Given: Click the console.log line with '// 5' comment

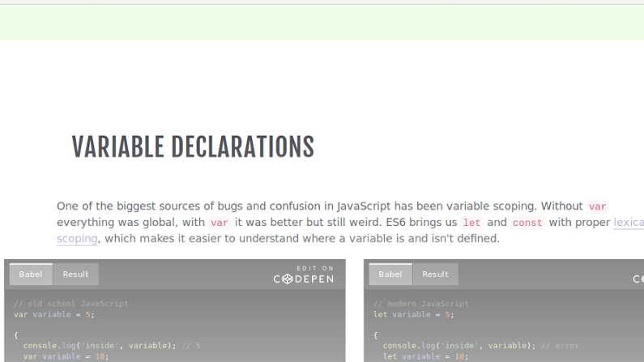Looking at the screenshot, I should pos(112,346).
